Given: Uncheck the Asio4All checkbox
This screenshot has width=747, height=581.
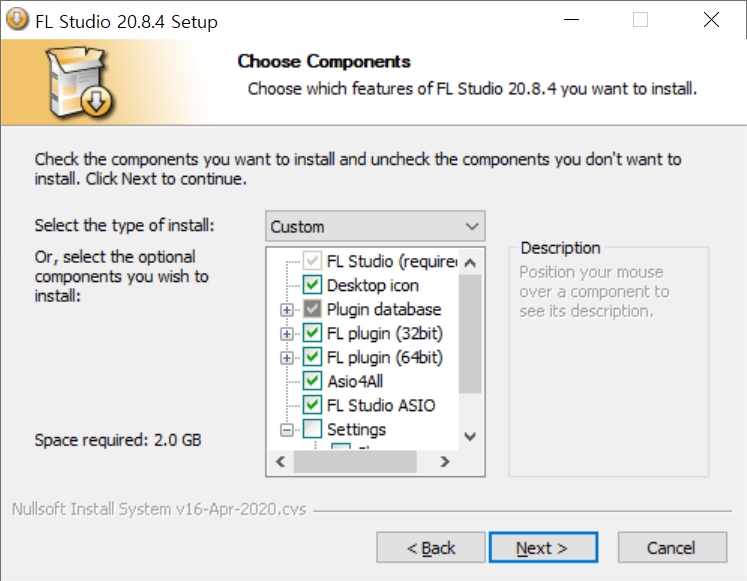Looking at the screenshot, I should point(313,381).
